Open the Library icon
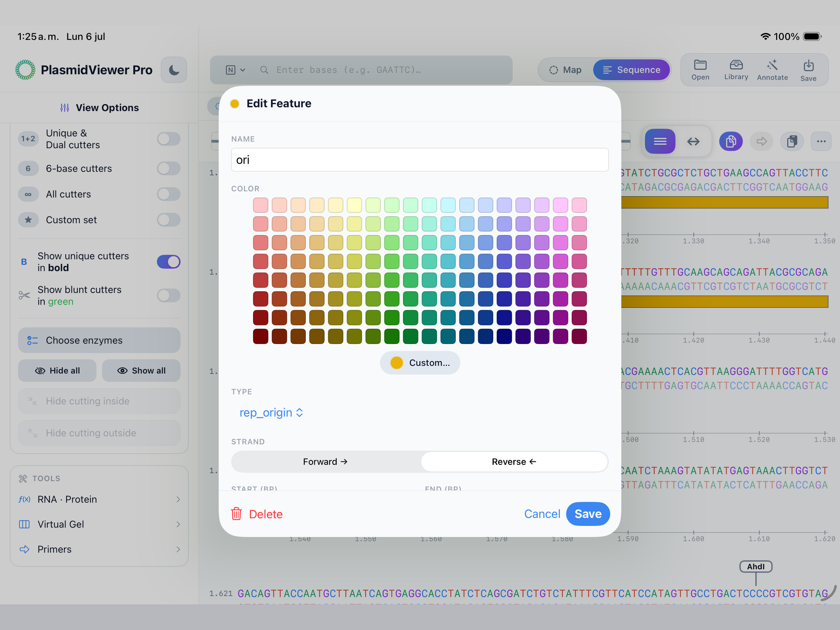This screenshot has height=630, width=840. point(736,70)
